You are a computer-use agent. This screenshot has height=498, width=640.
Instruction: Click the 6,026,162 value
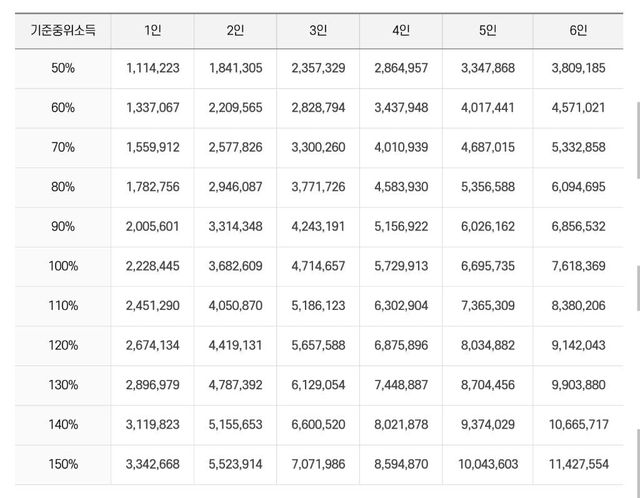point(487,226)
